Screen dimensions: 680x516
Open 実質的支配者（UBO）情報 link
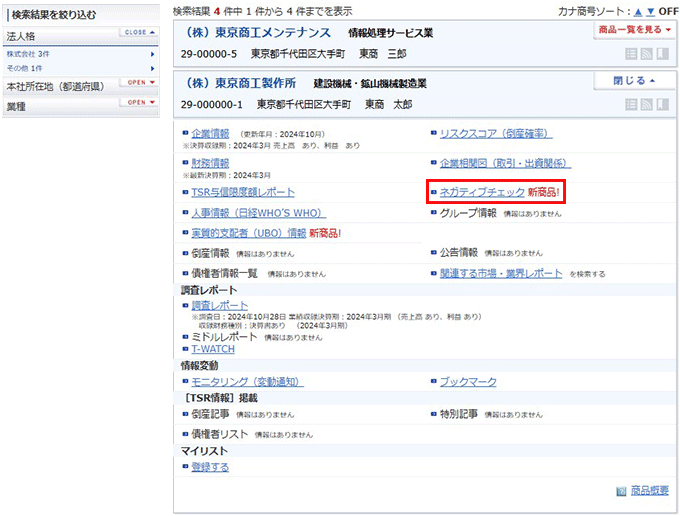(249, 233)
